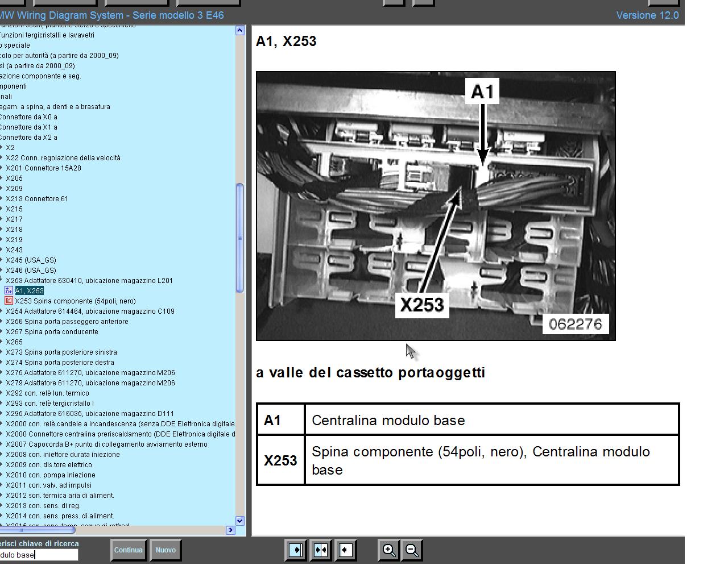Expand X254 Adattatore 614464 tree node
This screenshot has height=582, width=728.
(x=2, y=311)
